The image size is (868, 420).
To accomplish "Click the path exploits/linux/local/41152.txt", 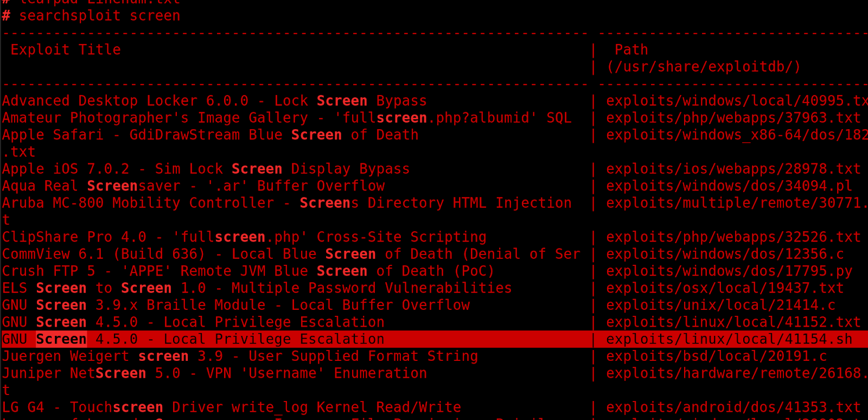I will click(x=733, y=322).
